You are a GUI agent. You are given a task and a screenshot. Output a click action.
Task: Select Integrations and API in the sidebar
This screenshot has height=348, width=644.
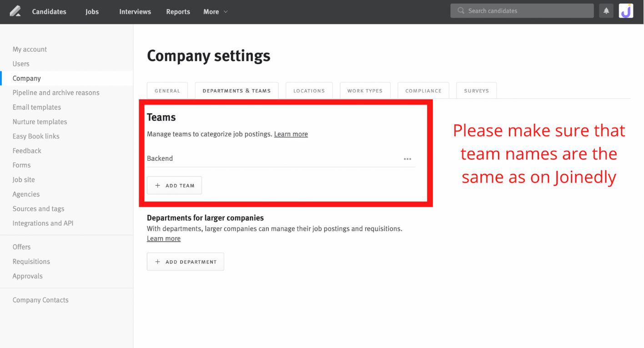coord(43,223)
